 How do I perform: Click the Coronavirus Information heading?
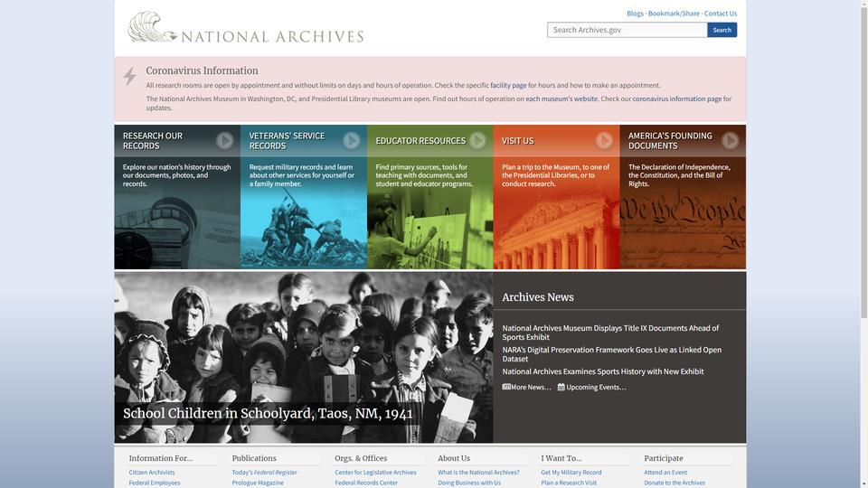pos(202,70)
